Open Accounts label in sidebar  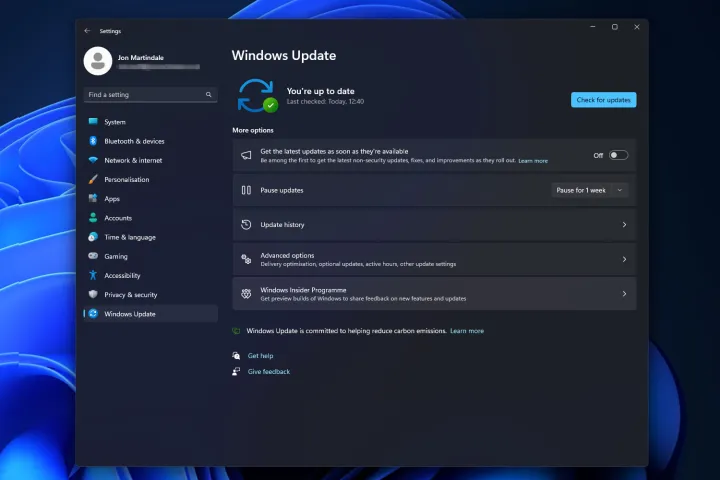click(x=118, y=218)
